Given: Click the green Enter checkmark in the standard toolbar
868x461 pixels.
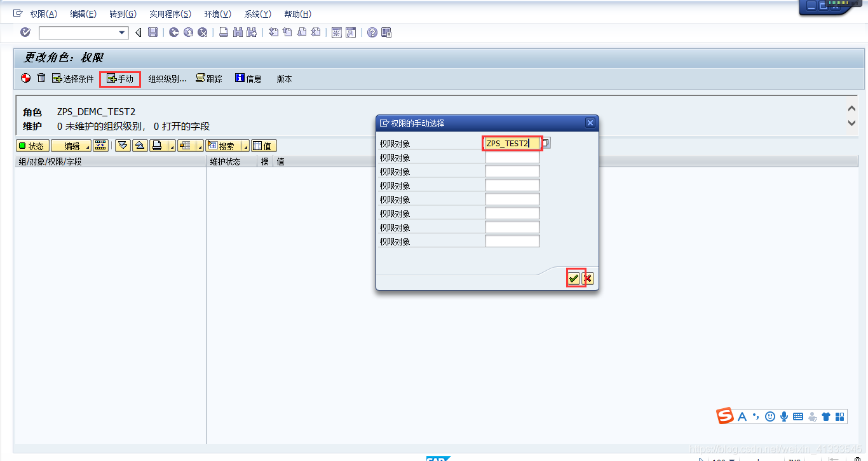Looking at the screenshot, I should (25, 32).
